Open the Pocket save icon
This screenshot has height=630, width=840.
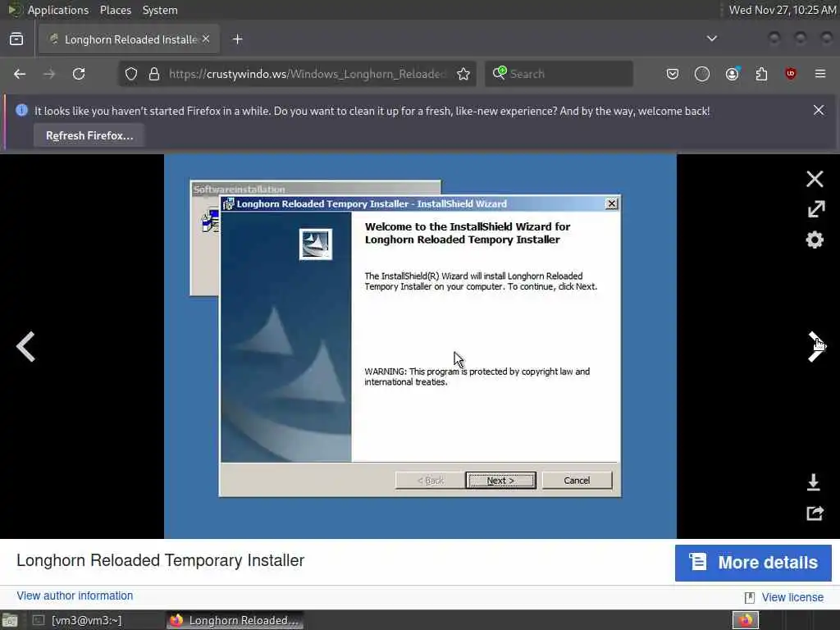coord(673,74)
